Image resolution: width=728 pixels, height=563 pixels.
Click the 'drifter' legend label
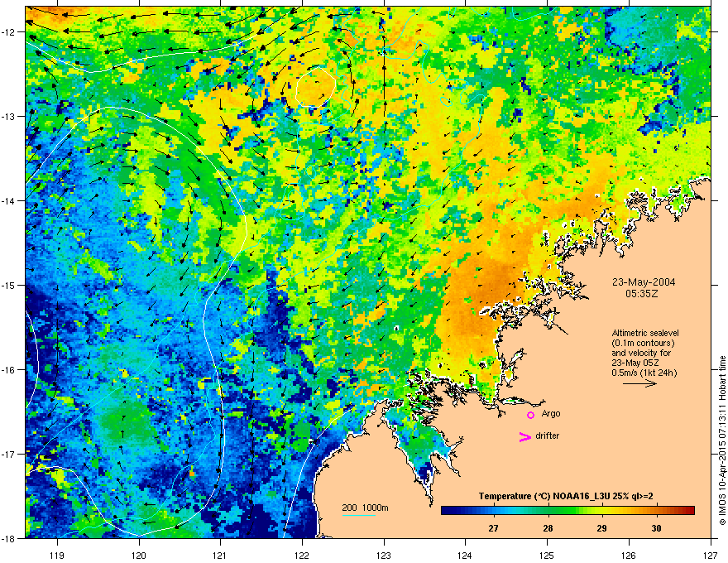[548, 435]
